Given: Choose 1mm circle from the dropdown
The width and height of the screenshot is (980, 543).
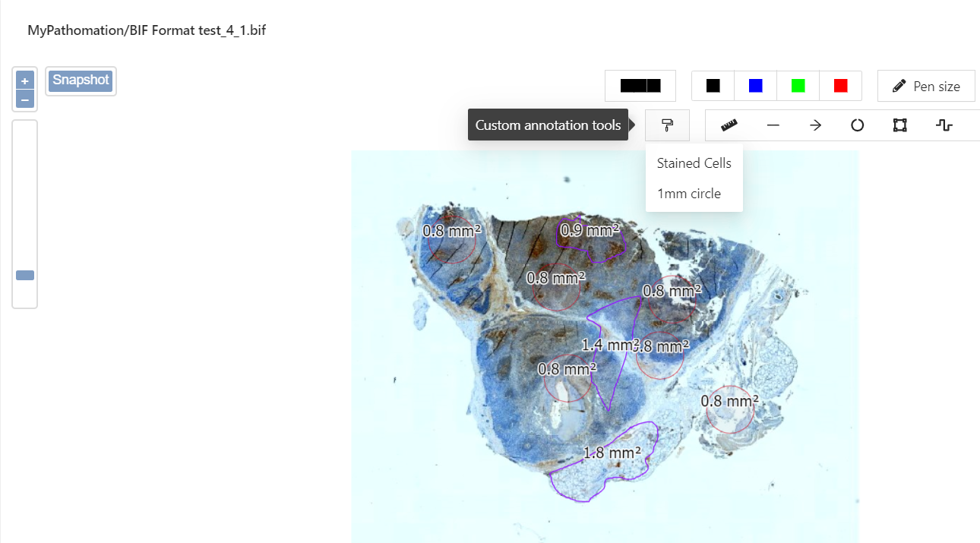Looking at the screenshot, I should (x=688, y=194).
